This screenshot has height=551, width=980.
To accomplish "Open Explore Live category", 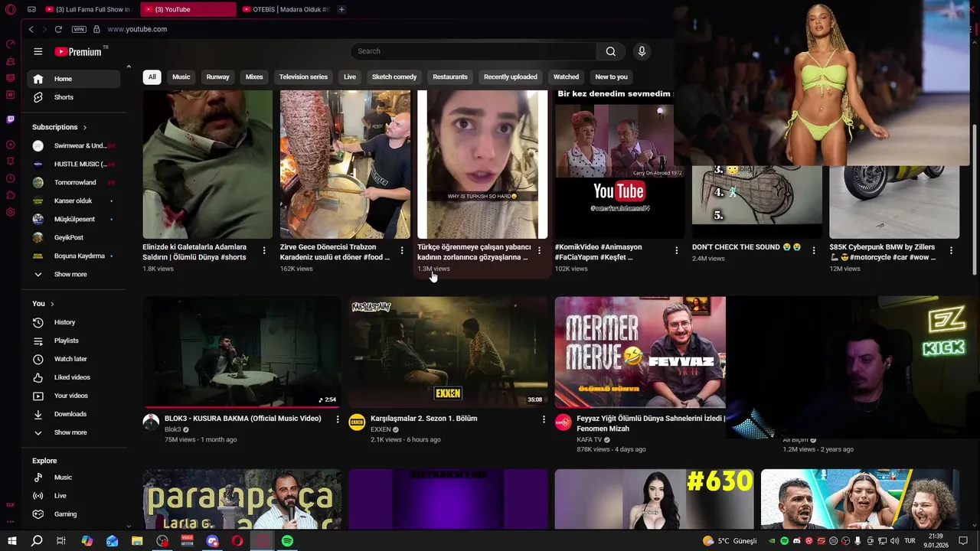I will tap(73, 496).
